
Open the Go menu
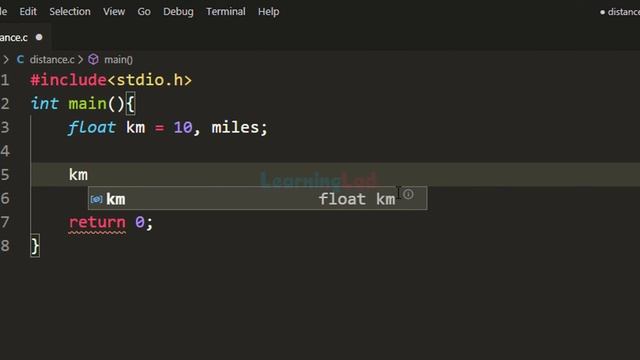[144, 11]
